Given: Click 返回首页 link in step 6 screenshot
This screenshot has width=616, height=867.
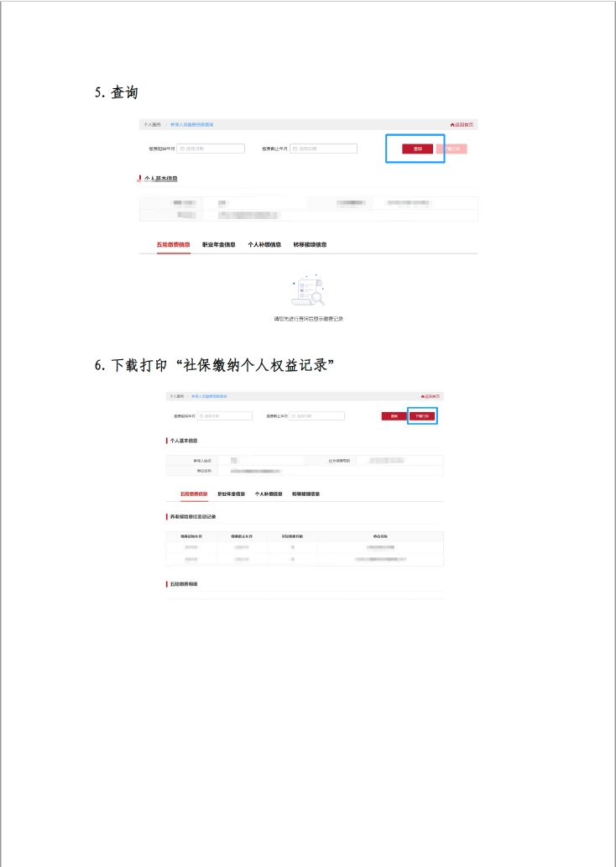Looking at the screenshot, I should tap(431, 395).
